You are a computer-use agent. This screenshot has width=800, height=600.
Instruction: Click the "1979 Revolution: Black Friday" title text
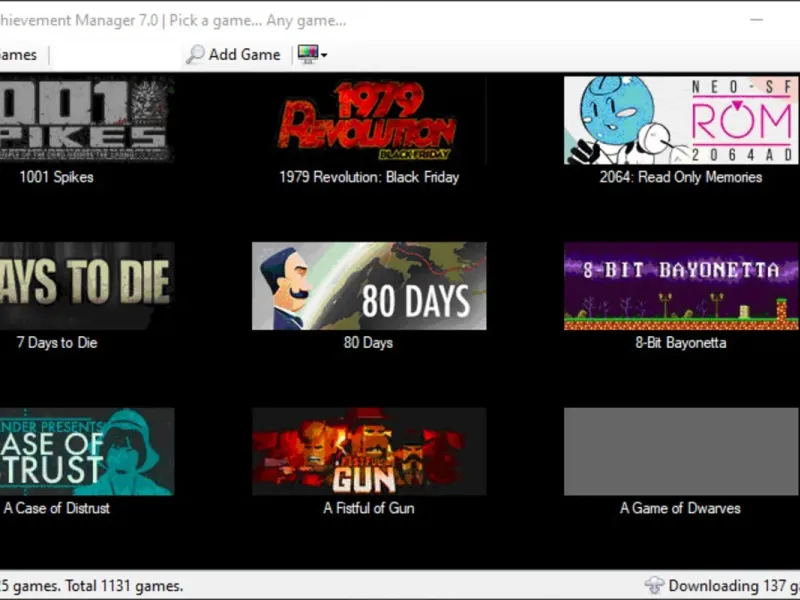click(369, 177)
